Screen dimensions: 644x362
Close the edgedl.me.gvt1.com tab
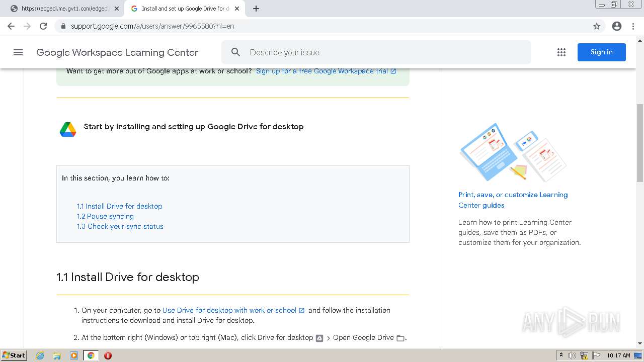[x=117, y=9]
